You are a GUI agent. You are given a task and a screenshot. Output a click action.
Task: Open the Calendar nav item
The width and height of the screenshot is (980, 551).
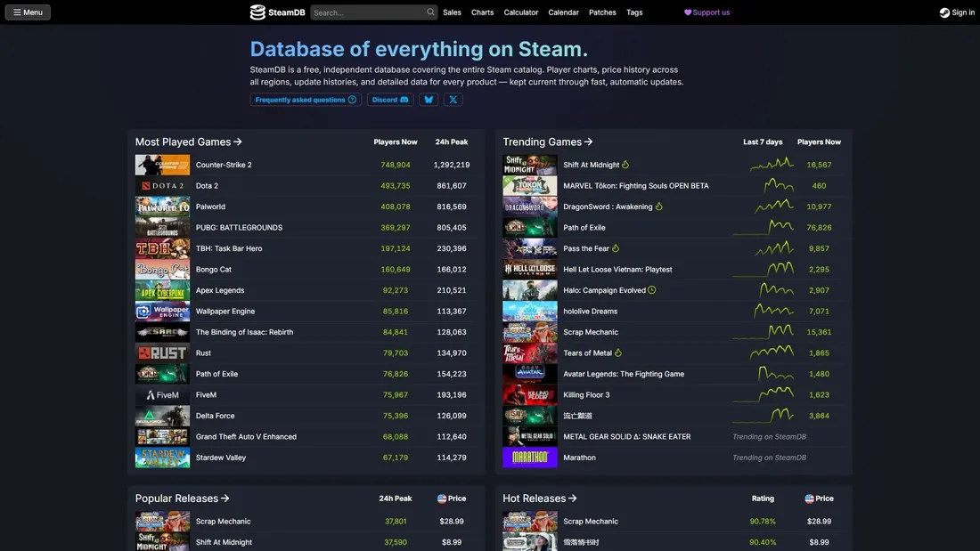pyautogui.click(x=564, y=12)
